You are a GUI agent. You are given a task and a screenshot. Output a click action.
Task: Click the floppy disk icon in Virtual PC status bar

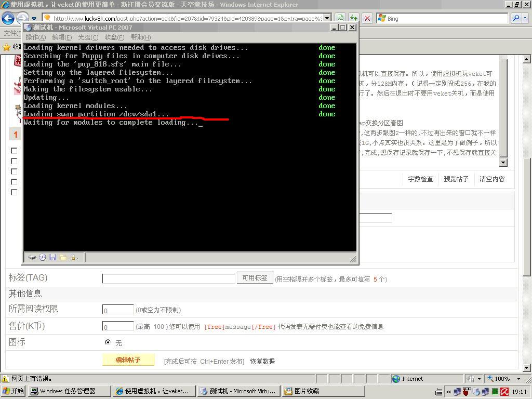click(52, 258)
